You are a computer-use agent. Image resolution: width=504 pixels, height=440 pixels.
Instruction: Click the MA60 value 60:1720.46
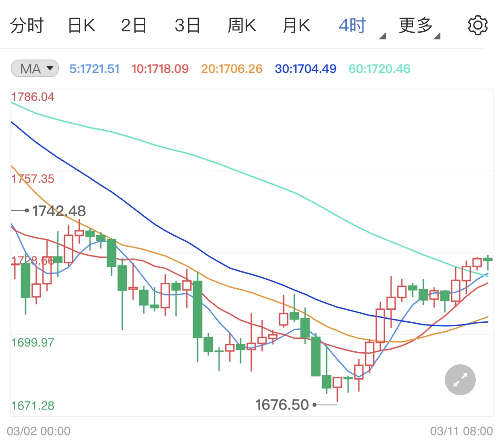379,69
